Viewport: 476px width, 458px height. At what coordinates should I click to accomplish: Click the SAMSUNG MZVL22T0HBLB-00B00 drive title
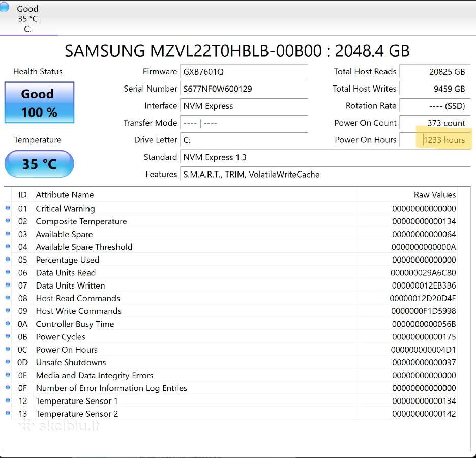[237, 51]
